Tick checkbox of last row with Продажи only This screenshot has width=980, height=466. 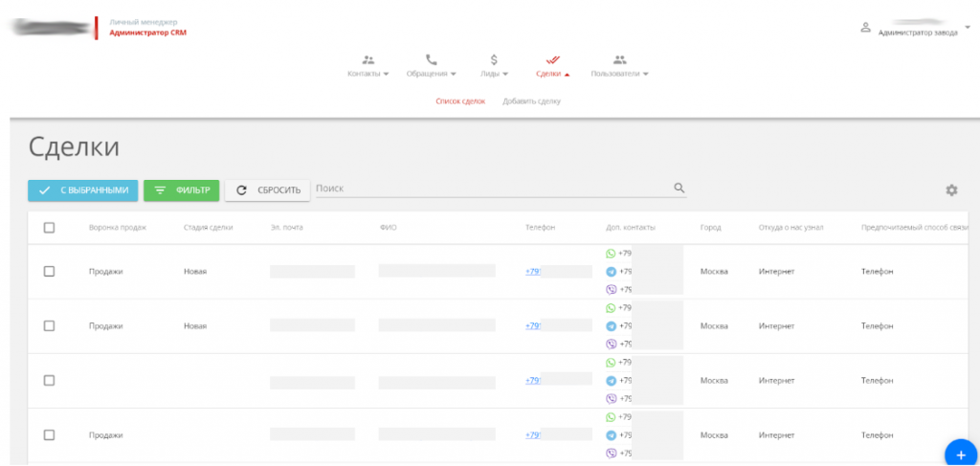click(50, 434)
